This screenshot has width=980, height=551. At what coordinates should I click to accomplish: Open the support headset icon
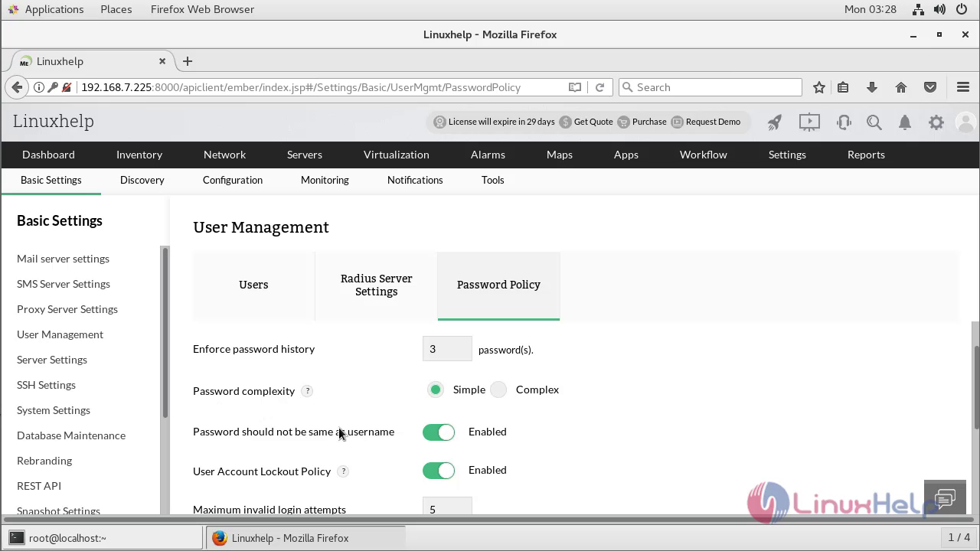(x=844, y=122)
